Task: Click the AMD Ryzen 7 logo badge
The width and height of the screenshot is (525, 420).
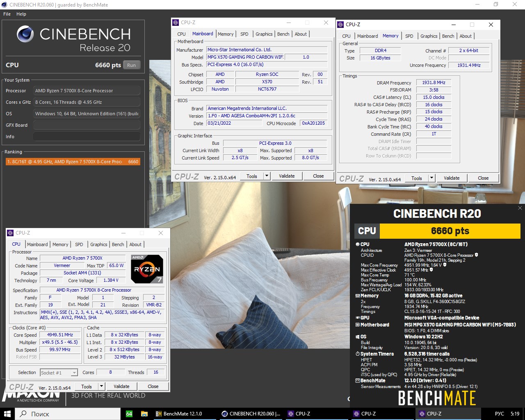Action: coord(147,269)
